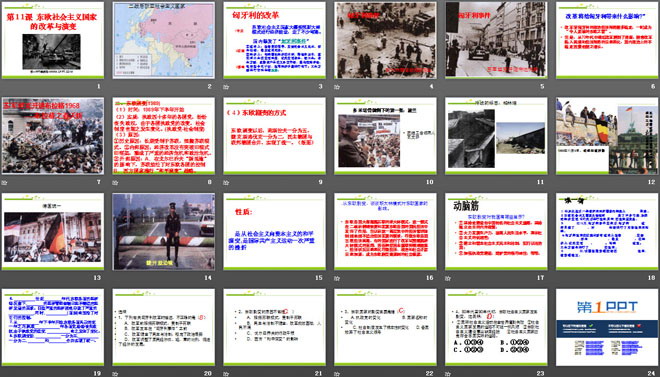Screen dimensions: 660x377
Task: Click the slide number 6 label
Action: (653, 87)
